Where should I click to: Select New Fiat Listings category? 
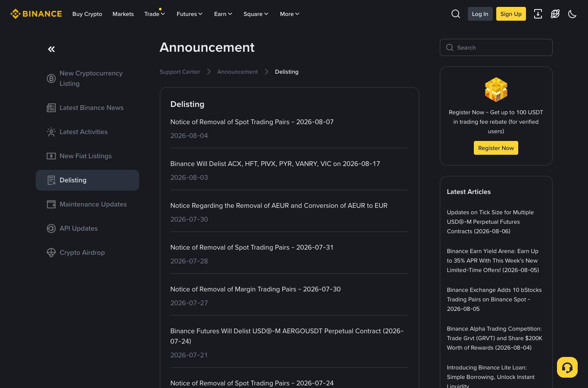[87, 156]
